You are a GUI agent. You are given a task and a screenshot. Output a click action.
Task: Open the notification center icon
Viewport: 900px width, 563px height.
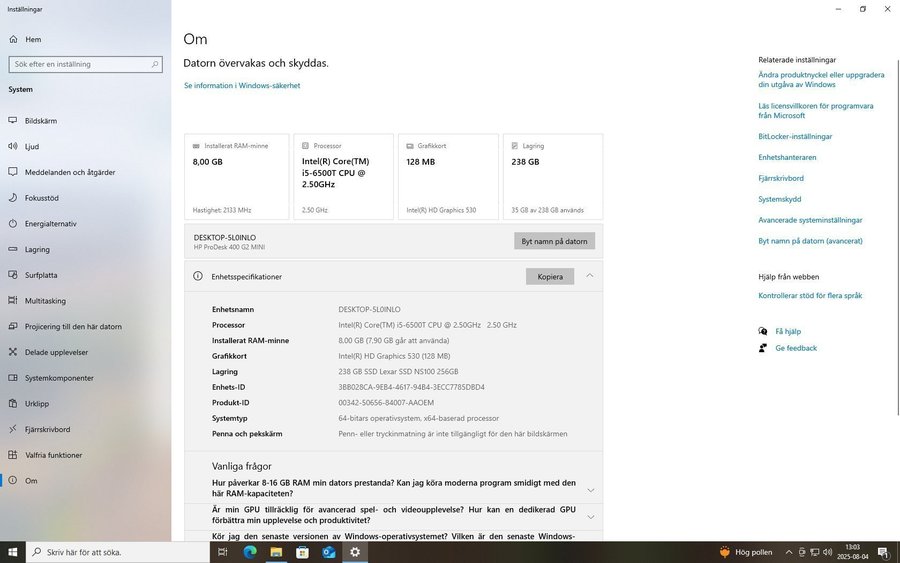point(883,552)
